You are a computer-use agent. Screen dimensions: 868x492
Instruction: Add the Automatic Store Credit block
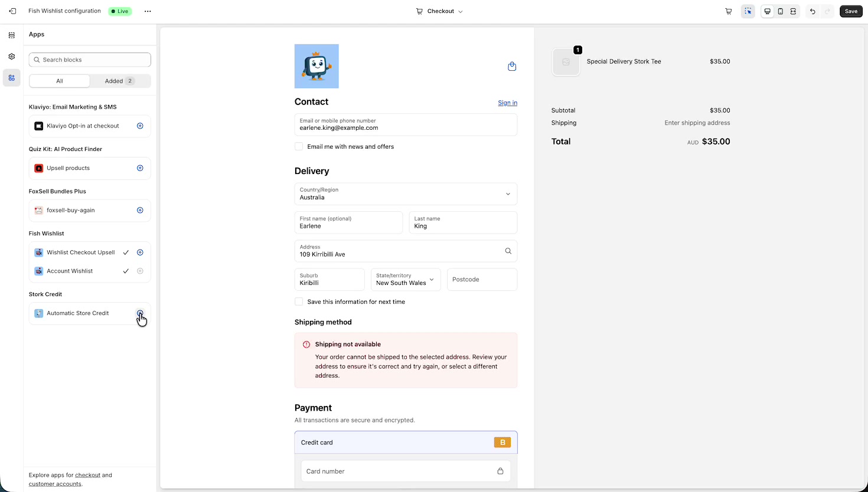pyautogui.click(x=140, y=313)
